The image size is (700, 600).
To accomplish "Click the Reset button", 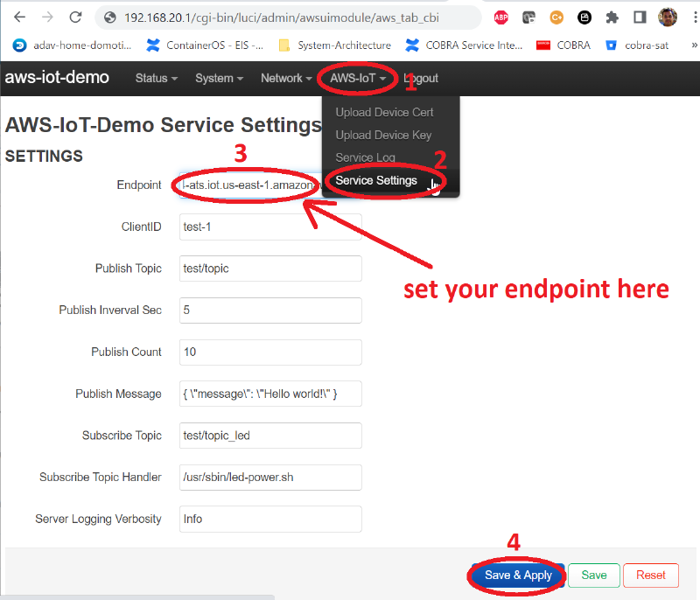I will coord(651,576).
